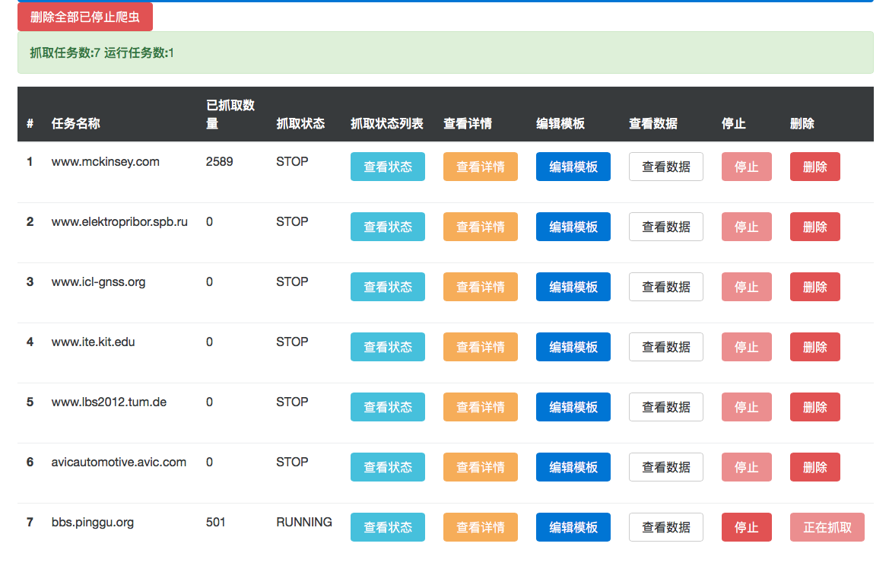Viewport: 889px width, 588px height.
Task: Delete the www.ite.kit.edu crawler
Action: click(x=814, y=347)
